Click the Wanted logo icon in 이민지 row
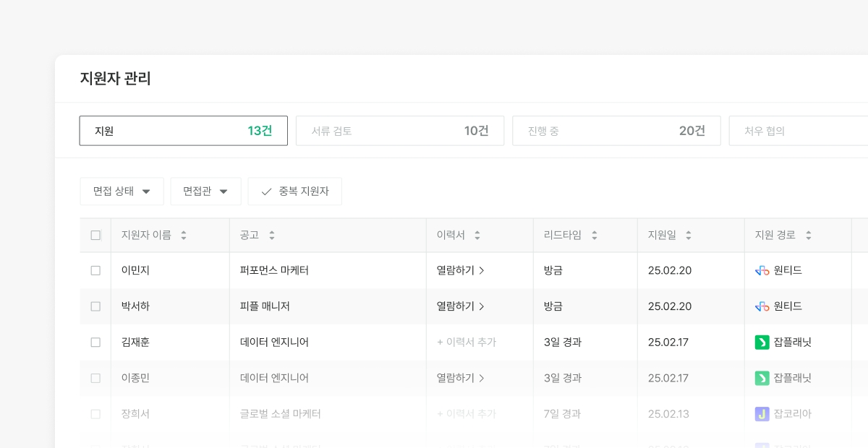Image resolution: width=868 pixels, height=448 pixels. pyautogui.click(x=762, y=270)
